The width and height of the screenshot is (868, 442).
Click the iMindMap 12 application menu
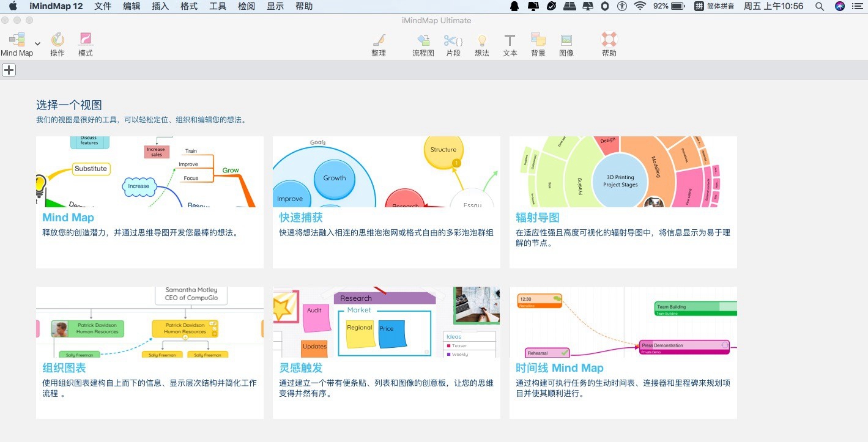click(56, 6)
